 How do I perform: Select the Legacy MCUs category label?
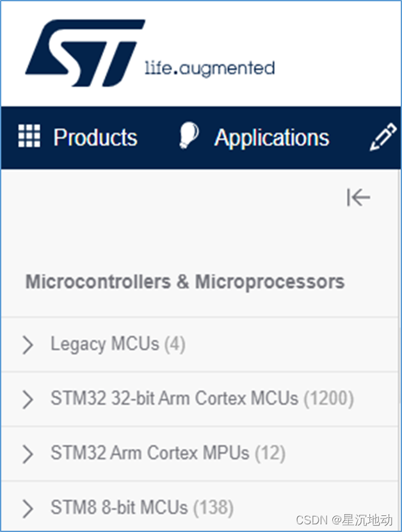pos(105,344)
